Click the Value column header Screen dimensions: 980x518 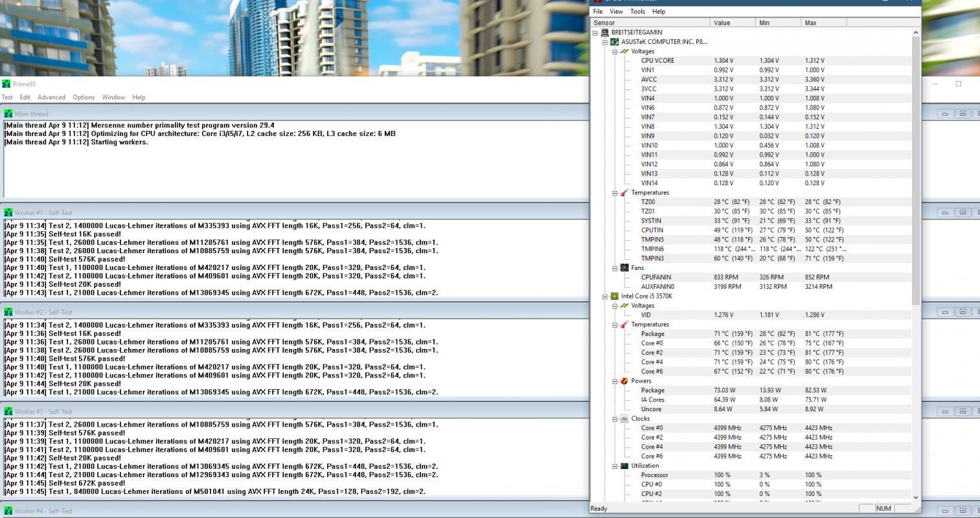[x=733, y=23]
